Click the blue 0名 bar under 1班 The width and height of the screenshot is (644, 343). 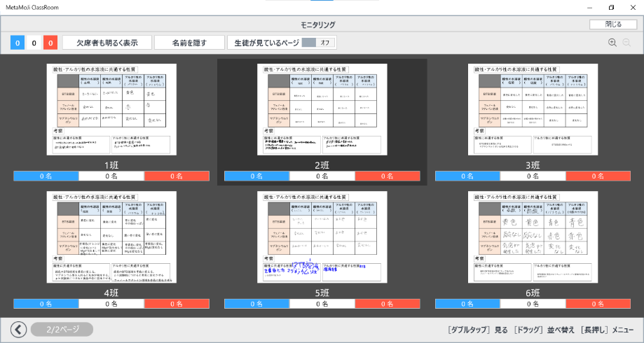pyautogui.click(x=46, y=176)
